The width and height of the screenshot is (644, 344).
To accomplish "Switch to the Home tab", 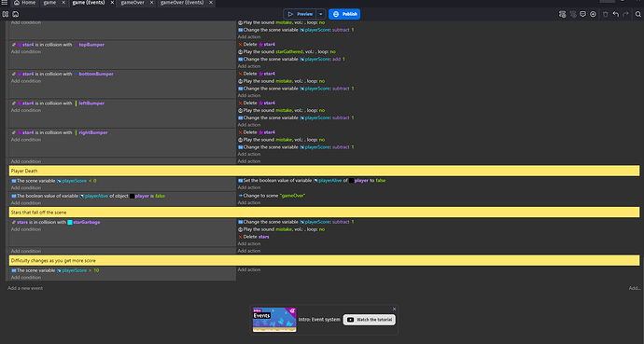I will point(24,3).
